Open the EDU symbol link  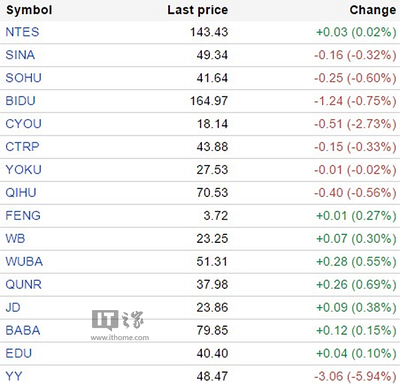[19, 353]
